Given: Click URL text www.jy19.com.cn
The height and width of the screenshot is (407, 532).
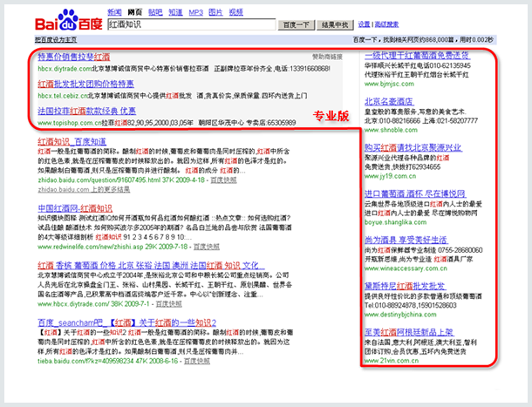Looking at the screenshot, I should click(390, 176).
